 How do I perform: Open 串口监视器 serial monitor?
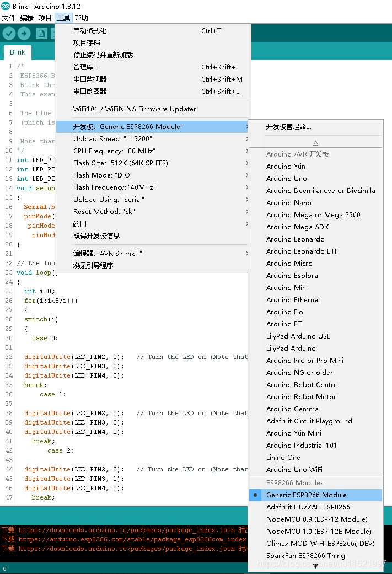point(153,79)
